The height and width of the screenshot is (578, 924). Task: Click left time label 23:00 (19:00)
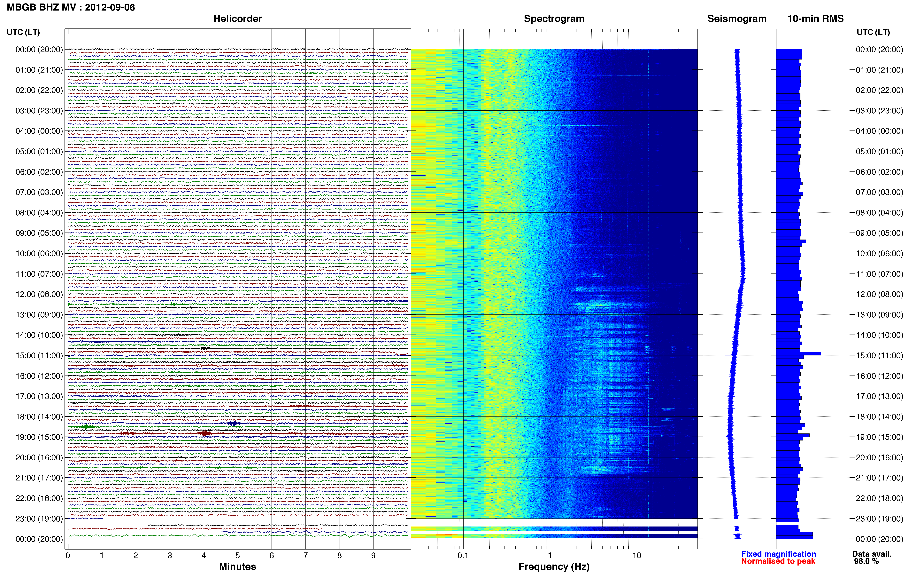39,519
